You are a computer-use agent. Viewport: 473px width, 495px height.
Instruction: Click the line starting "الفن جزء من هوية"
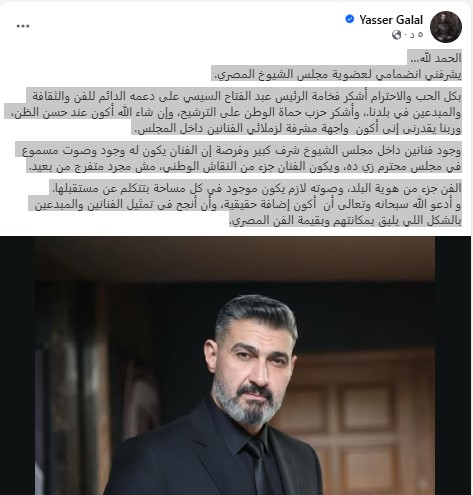(256, 188)
